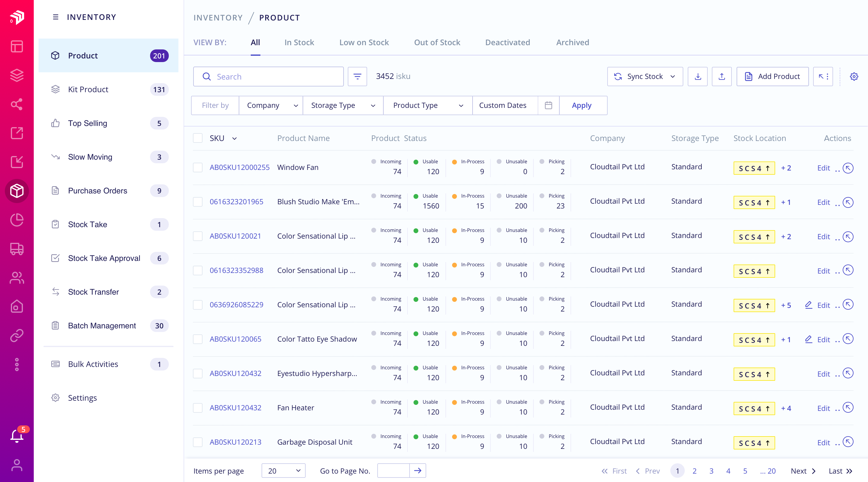Open the Deactivated view tab
The image size is (868, 482).
[x=508, y=42]
